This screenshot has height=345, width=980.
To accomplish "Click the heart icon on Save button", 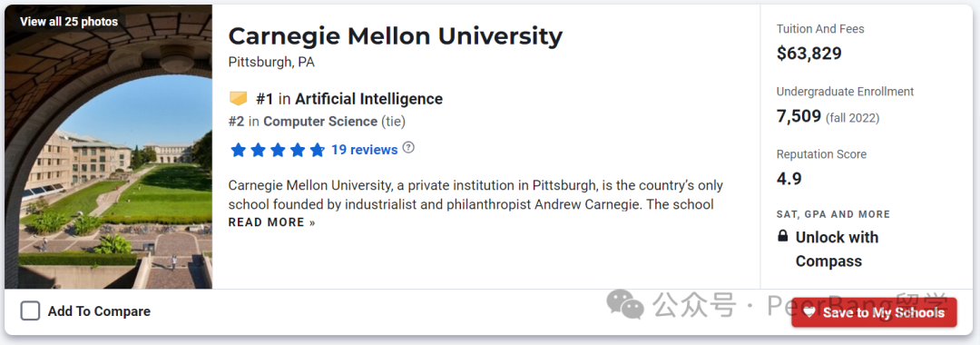I will tap(809, 312).
